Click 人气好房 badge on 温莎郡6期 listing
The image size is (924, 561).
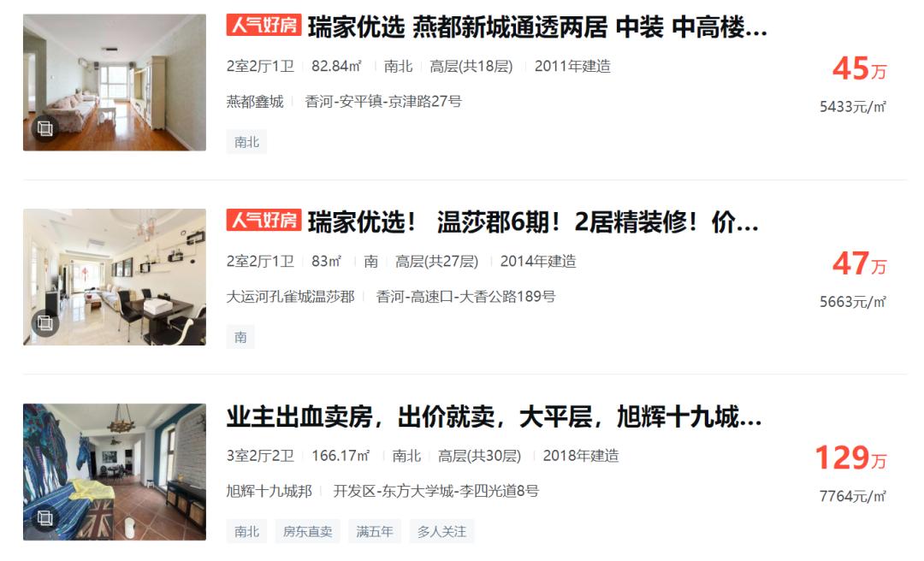264,220
